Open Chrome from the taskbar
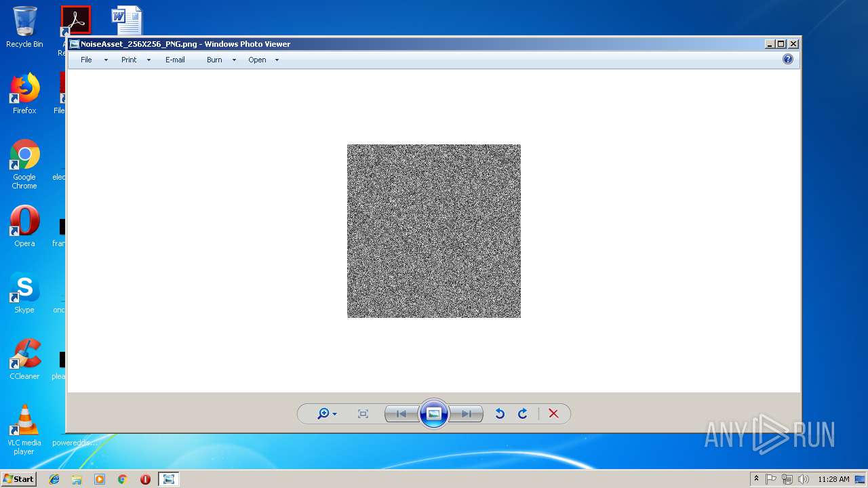 [x=122, y=479]
